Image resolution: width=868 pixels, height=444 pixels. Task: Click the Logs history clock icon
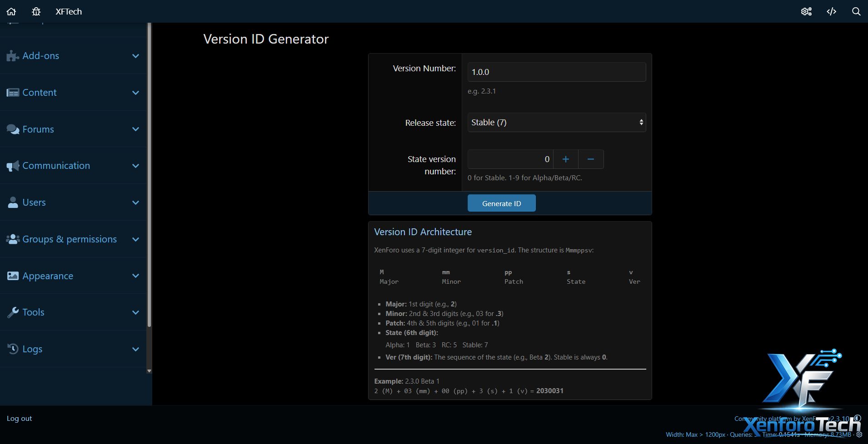[x=13, y=349]
